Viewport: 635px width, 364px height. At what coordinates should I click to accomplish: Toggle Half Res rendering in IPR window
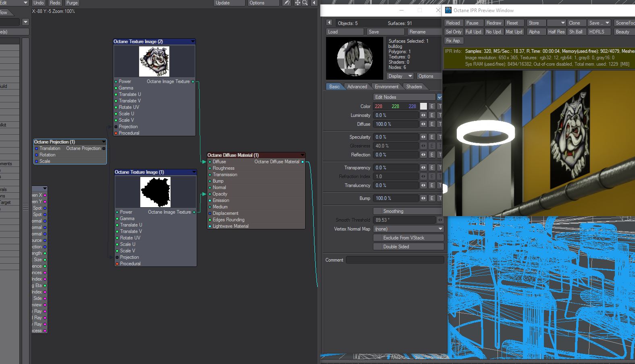tap(556, 32)
